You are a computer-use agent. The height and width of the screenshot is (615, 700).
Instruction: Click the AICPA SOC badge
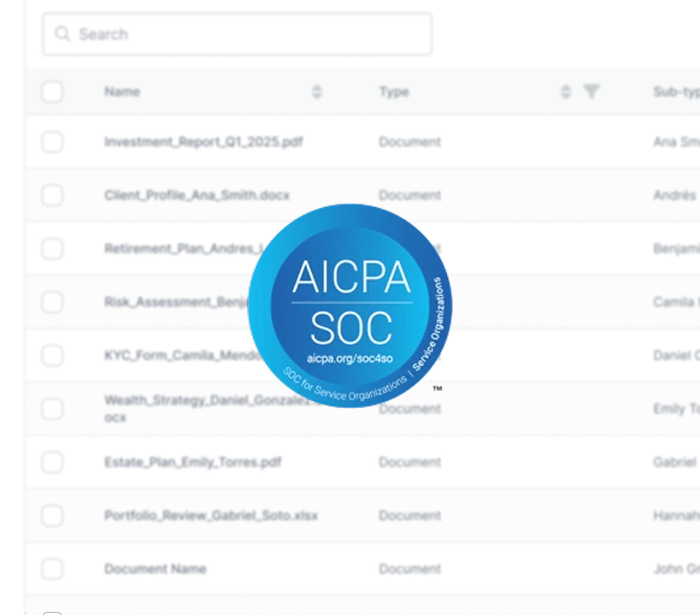click(x=350, y=306)
